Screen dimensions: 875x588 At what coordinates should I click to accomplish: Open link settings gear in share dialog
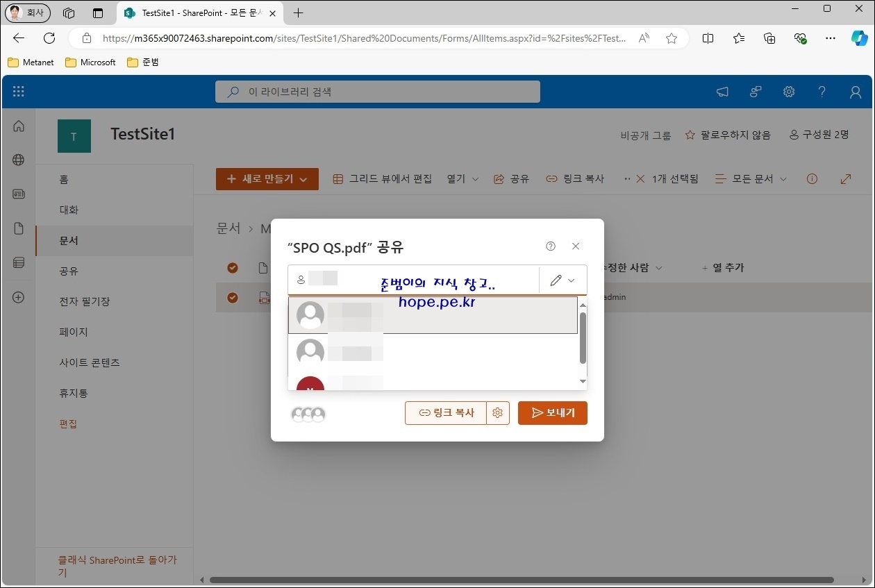point(497,412)
